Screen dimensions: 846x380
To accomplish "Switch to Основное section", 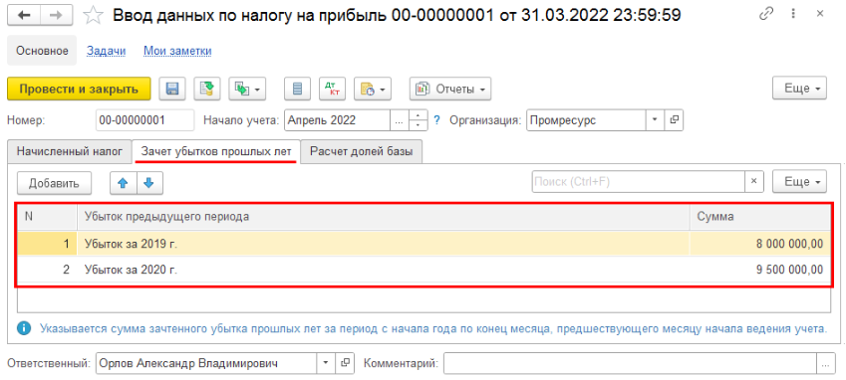I will tap(42, 51).
